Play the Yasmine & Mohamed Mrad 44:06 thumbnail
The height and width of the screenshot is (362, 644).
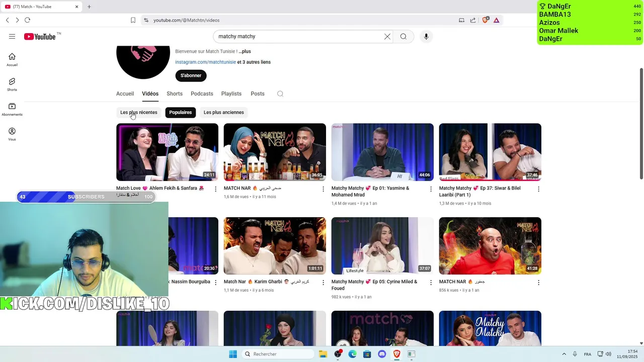pos(382,152)
